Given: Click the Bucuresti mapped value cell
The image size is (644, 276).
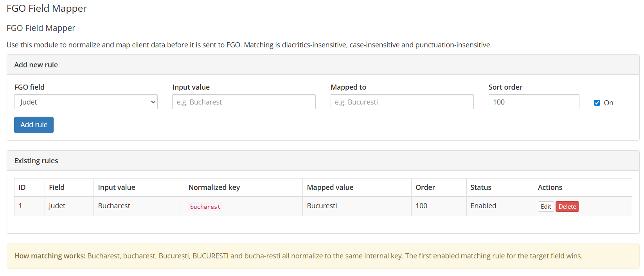Looking at the screenshot, I should coord(322,206).
